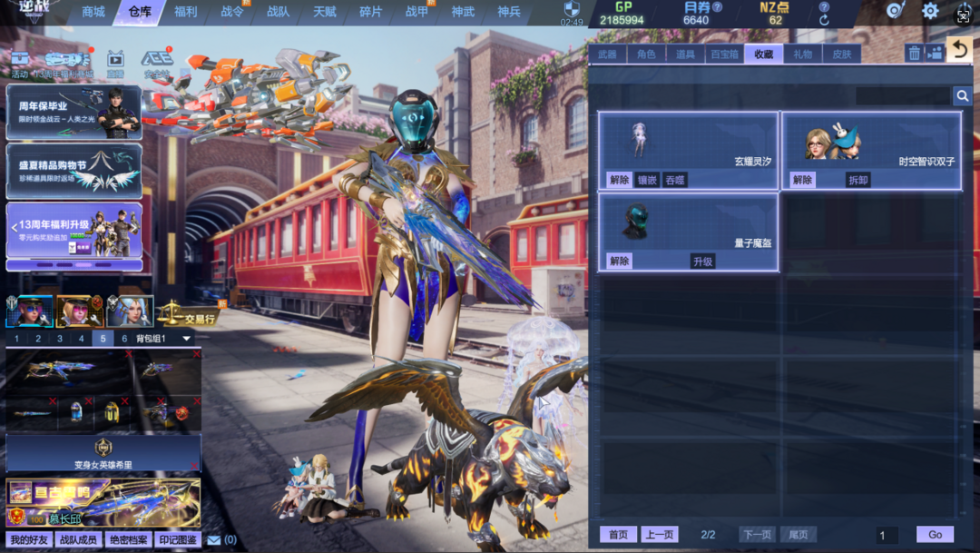The image size is (980, 553).
Task: Remove the blue grenade with its red X
Action: point(89,401)
